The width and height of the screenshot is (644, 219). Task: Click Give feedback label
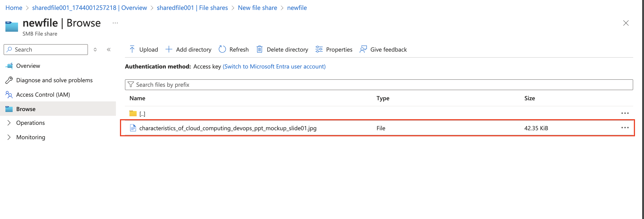click(388, 49)
